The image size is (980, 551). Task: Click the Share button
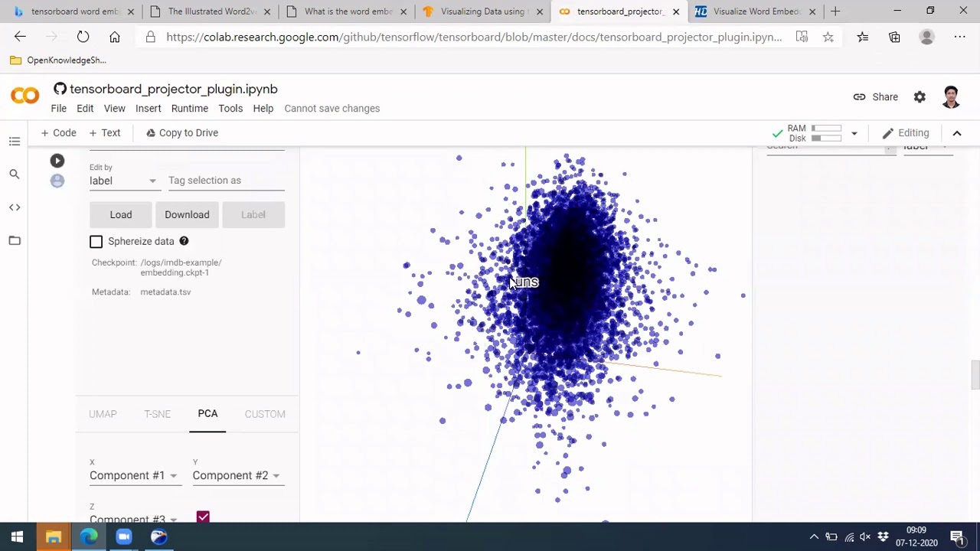876,97
